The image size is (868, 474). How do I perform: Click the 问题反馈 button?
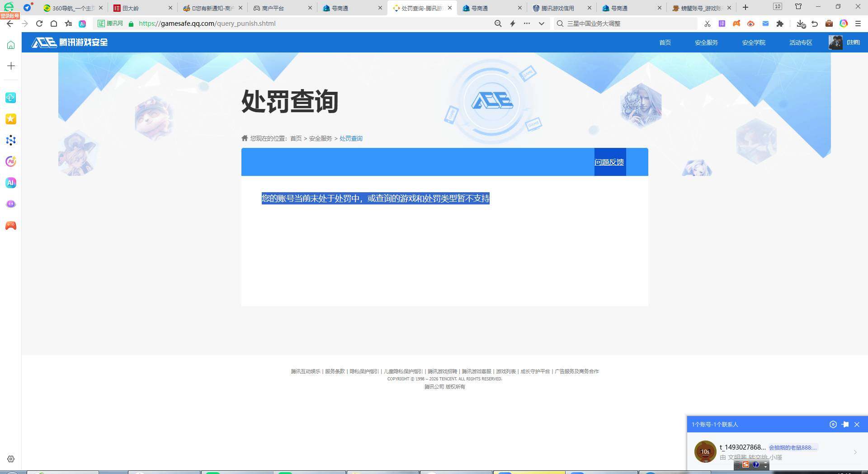609,161
